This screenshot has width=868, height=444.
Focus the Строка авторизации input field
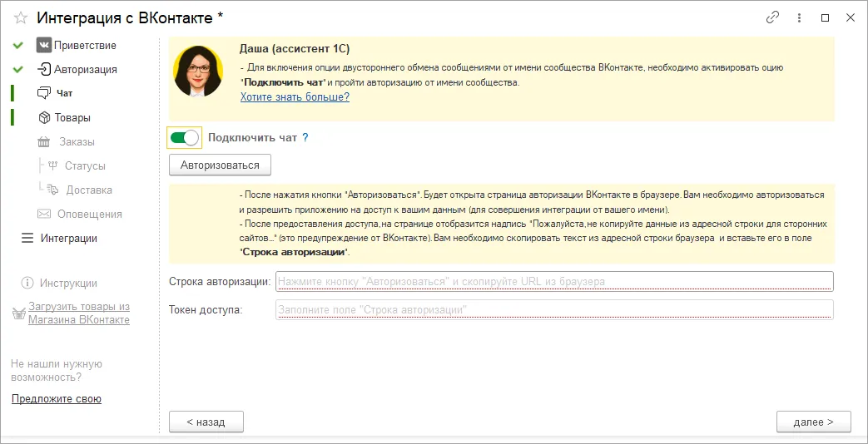tap(554, 281)
